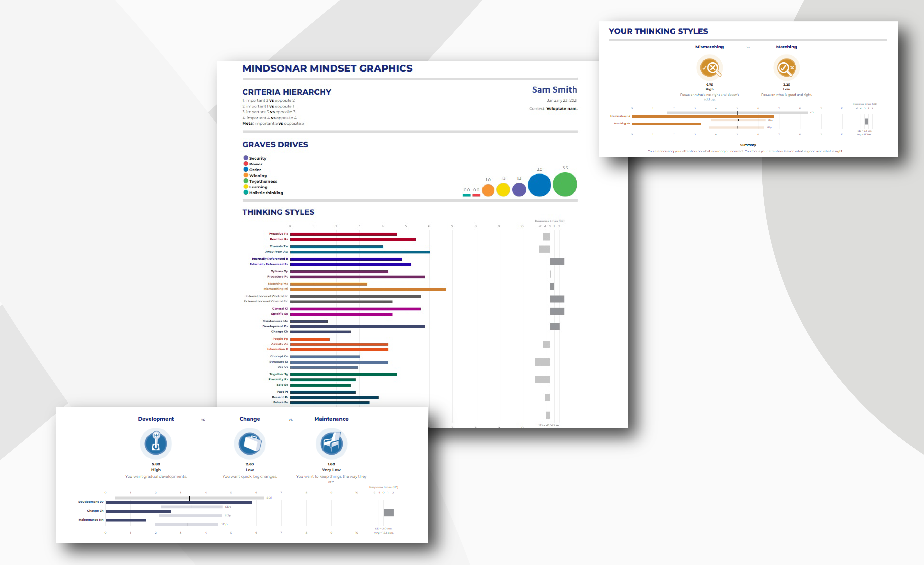Click the People Pp bar label
The height and width of the screenshot is (565, 924).
point(280,339)
